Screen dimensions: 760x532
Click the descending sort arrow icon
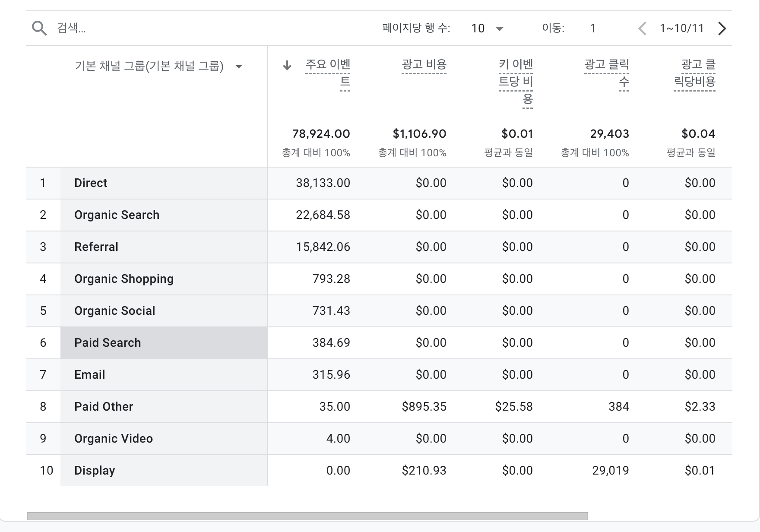pyautogui.click(x=287, y=66)
